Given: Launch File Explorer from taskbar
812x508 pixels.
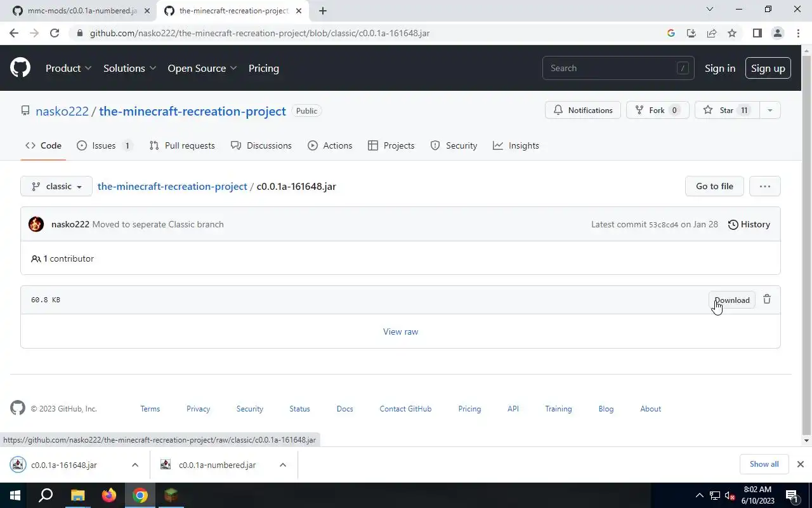Looking at the screenshot, I should (77, 495).
